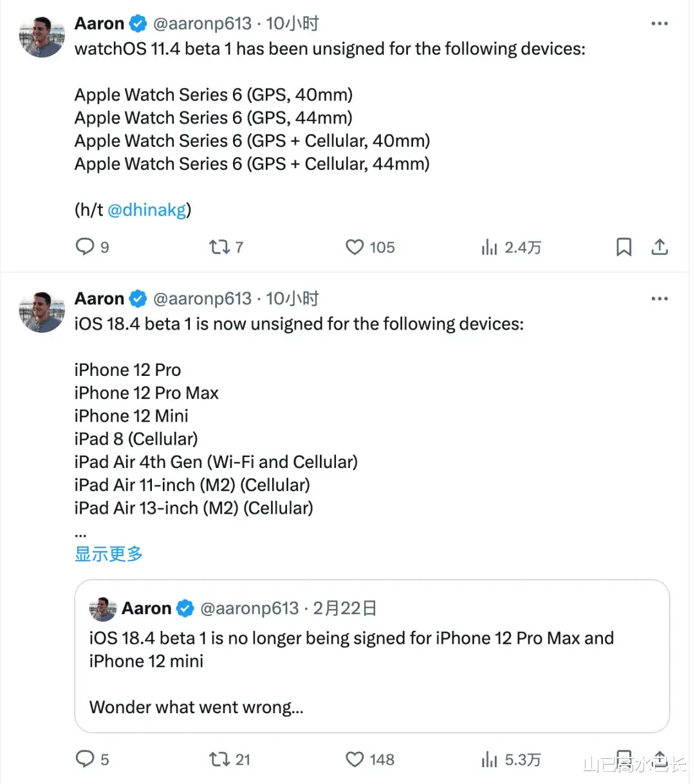
Task: Open the @dhinakg mention link
Action: 146,210
